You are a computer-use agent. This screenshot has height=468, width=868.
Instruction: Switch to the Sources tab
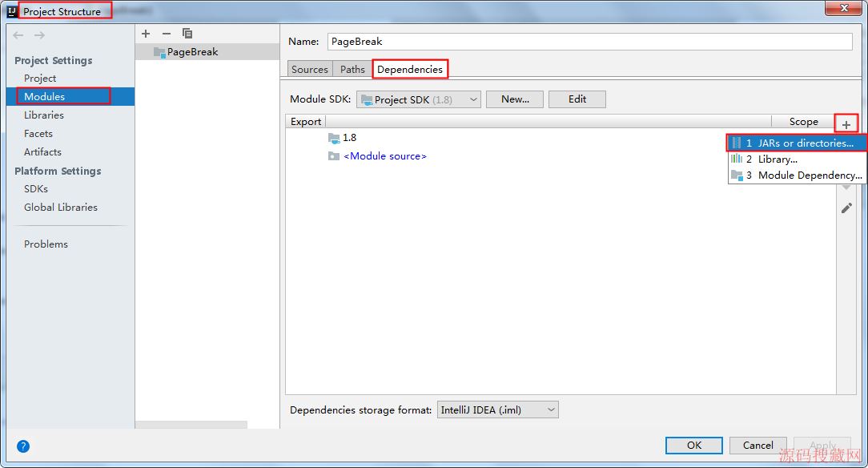[x=310, y=69]
